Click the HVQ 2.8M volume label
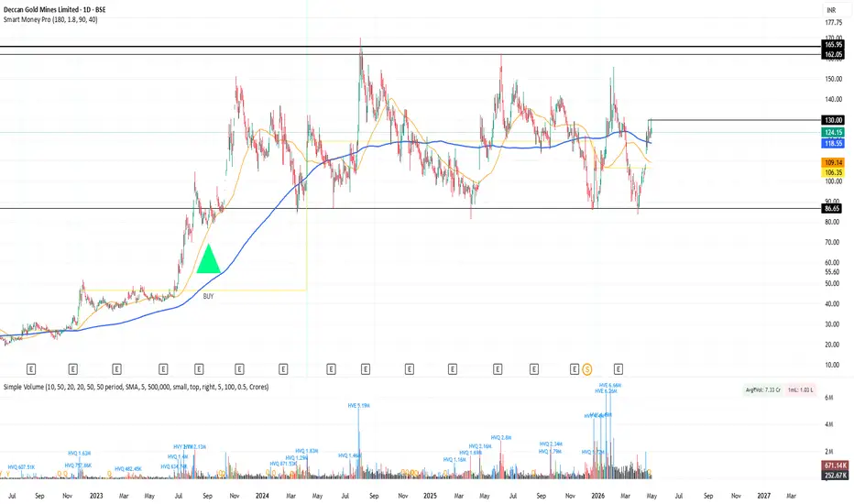 click(x=501, y=437)
